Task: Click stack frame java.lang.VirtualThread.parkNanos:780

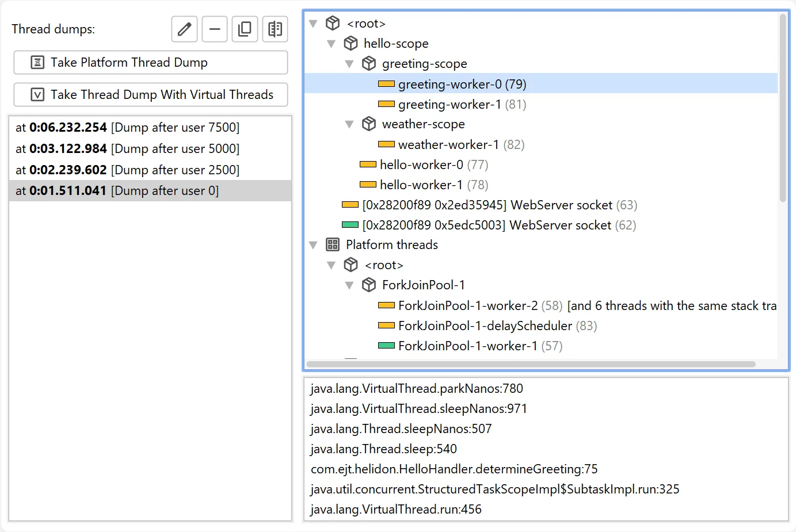Action: point(417,389)
